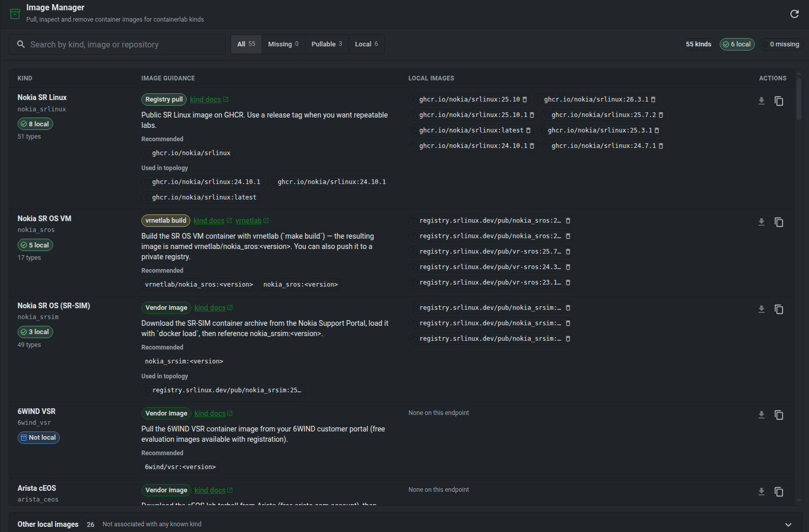Focus the search by kind input

(117, 44)
